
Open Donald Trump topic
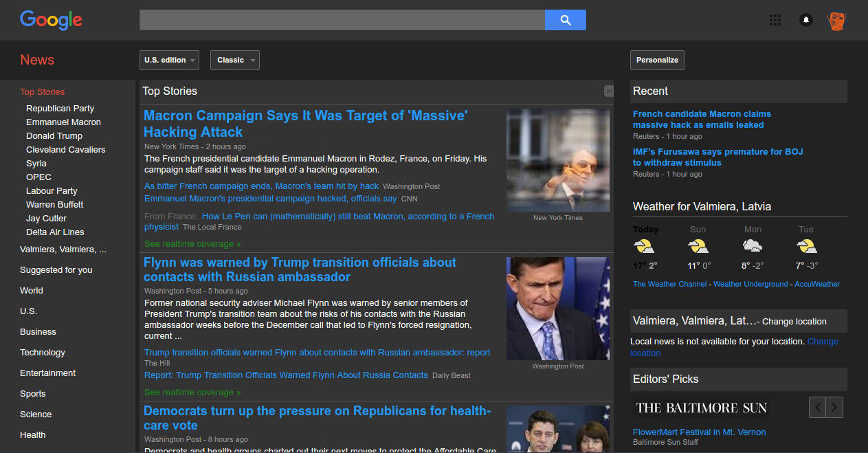tap(54, 135)
